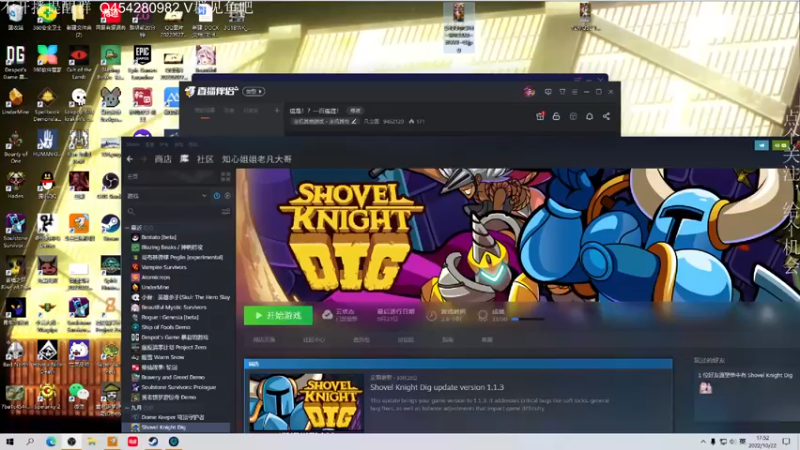Select Dome Keeper in game list
Image resolution: width=800 pixels, height=450 pixels.
tap(172, 417)
